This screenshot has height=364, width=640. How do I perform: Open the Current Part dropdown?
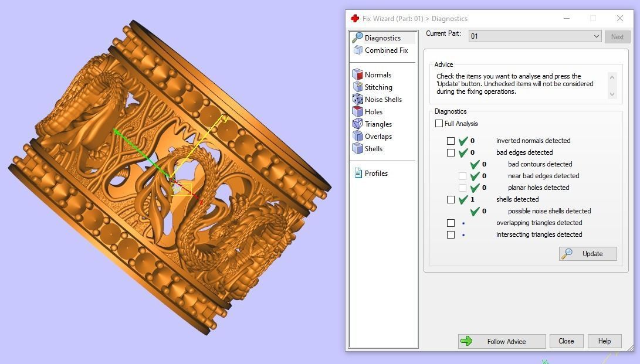(534, 36)
